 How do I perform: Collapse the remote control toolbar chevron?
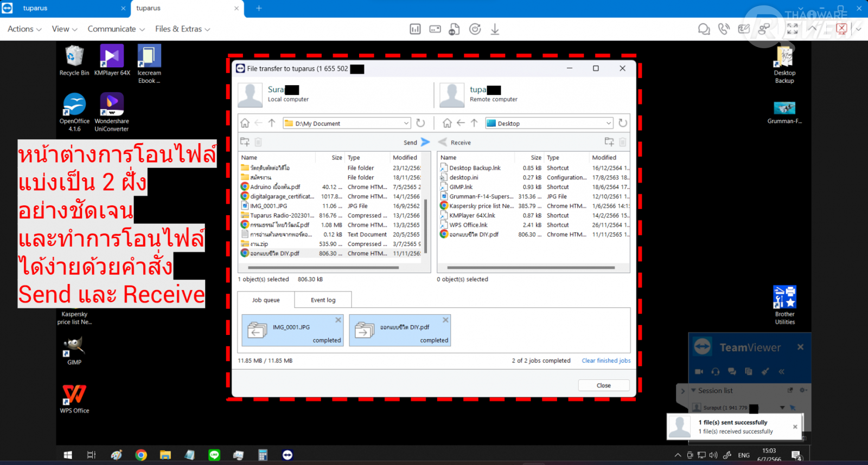click(812, 29)
